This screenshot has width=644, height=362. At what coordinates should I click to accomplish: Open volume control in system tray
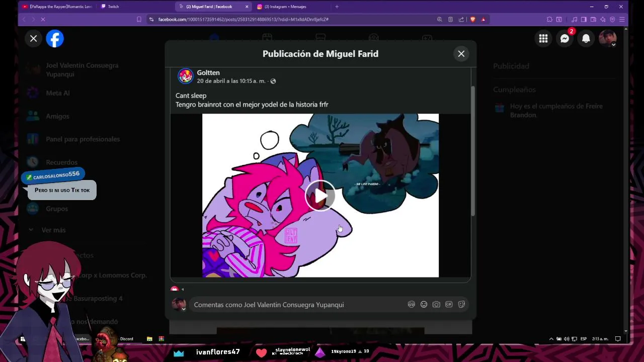[567, 339]
